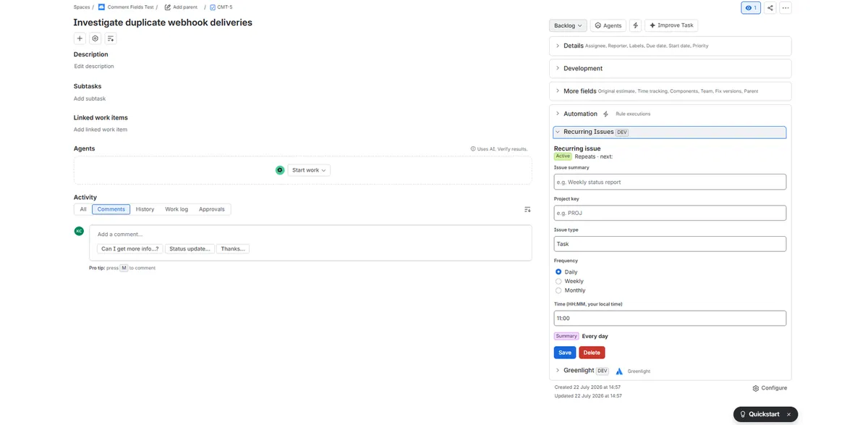Delete the recurring issue

pyautogui.click(x=592, y=353)
